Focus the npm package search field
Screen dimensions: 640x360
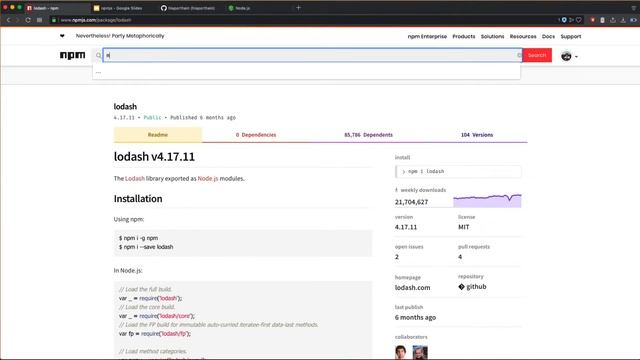click(312, 55)
